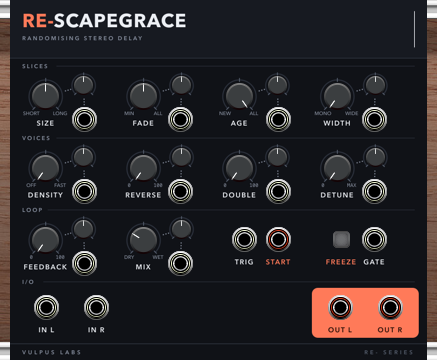Click the small SIZE modulation amount knob
The height and width of the screenshot is (360, 437).
(84, 85)
